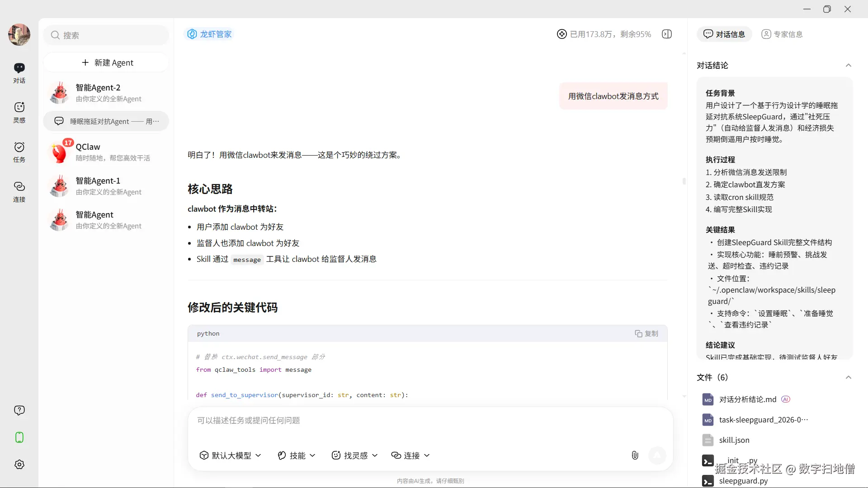
Task: Open the help question mark icon
Action: pyautogui.click(x=19, y=410)
